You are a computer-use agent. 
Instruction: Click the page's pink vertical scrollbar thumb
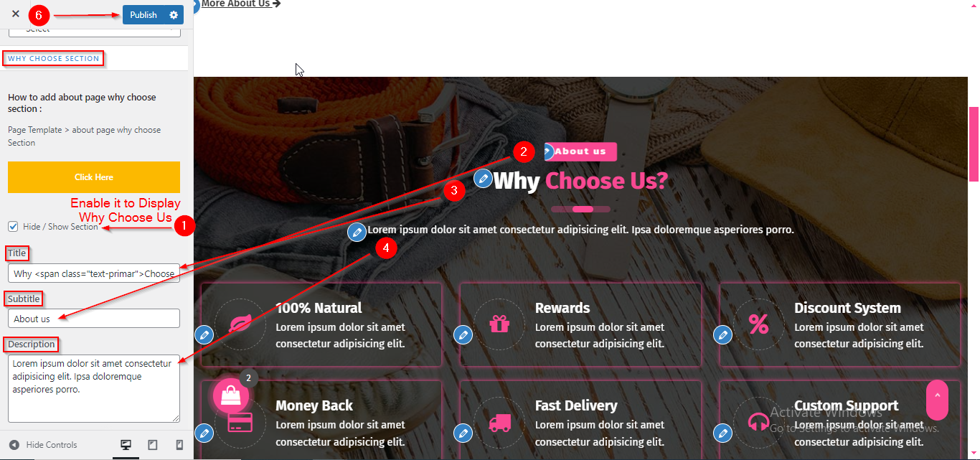pos(974,144)
